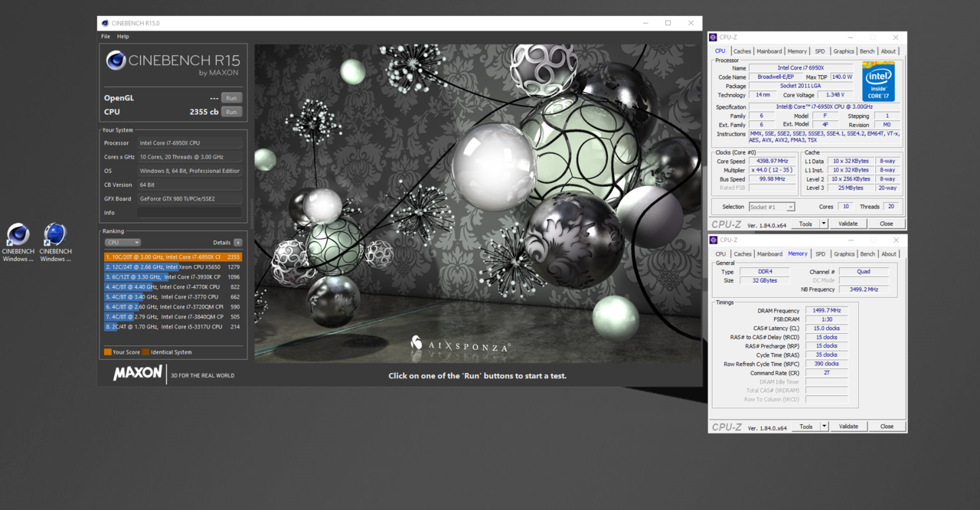The width and height of the screenshot is (980, 510).
Task: Maximize the Cinebench R15 window
Action: point(668,23)
